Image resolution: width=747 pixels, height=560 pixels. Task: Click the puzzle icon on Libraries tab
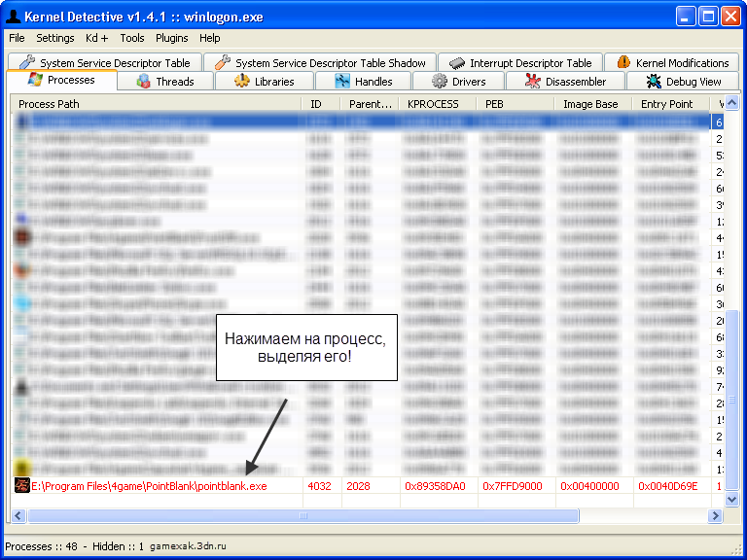[x=242, y=81]
